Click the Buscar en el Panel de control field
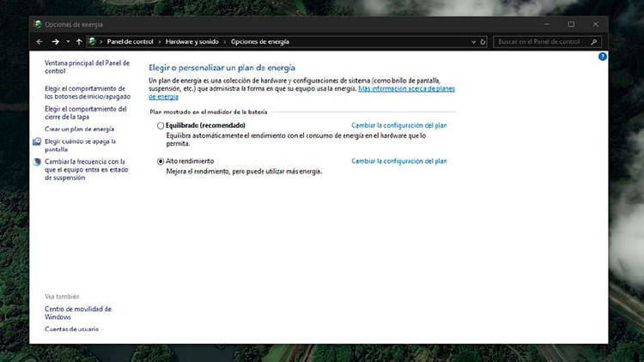Image resolution: width=644 pixels, height=362 pixels. coord(541,41)
